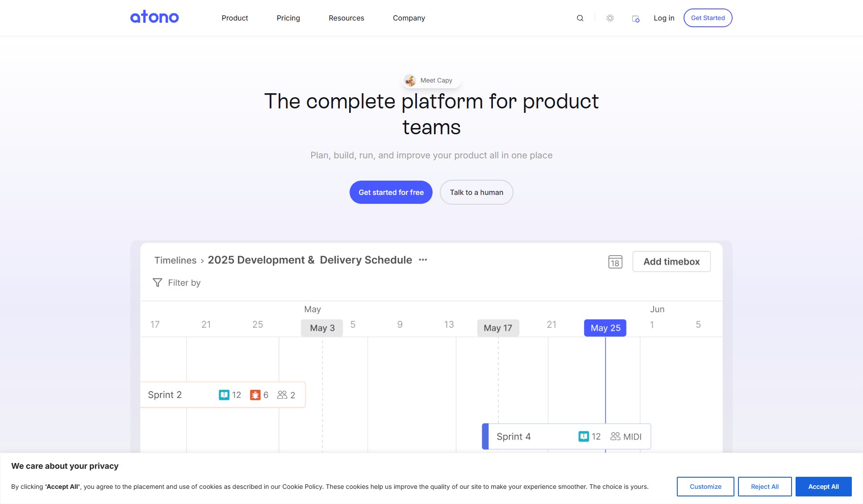Select the May 3 timeline marker
863x504 pixels.
click(322, 328)
